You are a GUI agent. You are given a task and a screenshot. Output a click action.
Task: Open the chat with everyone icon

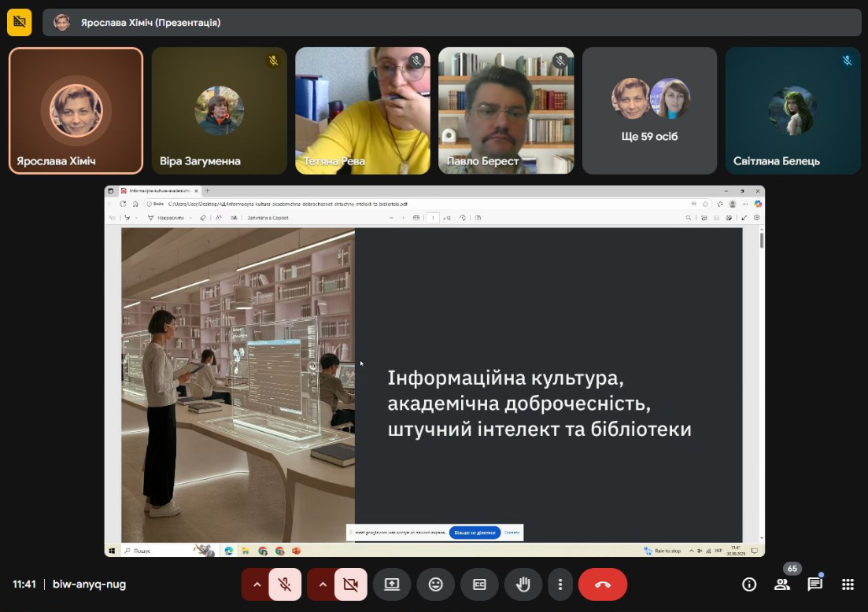(x=814, y=584)
